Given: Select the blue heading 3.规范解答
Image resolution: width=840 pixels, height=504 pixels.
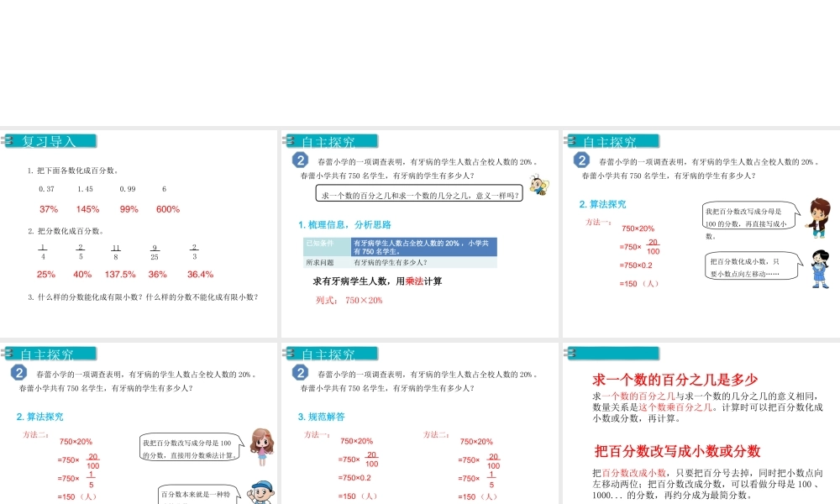Looking at the screenshot, I should point(323,416).
